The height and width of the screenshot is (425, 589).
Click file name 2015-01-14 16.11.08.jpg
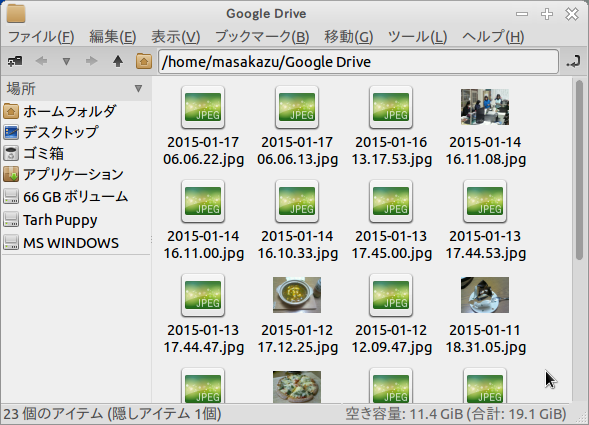tap(485, 151)
